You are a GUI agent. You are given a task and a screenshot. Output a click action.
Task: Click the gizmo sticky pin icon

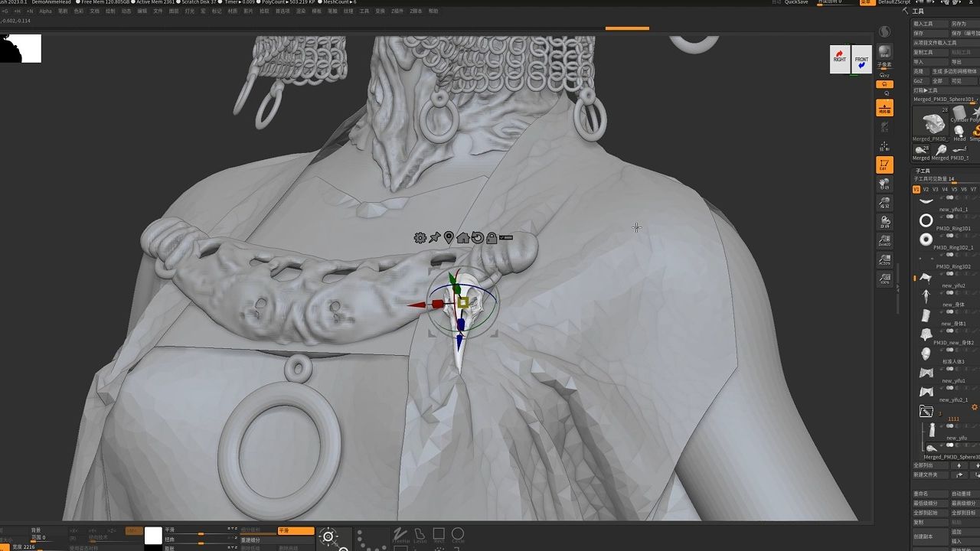click(434, 238)
